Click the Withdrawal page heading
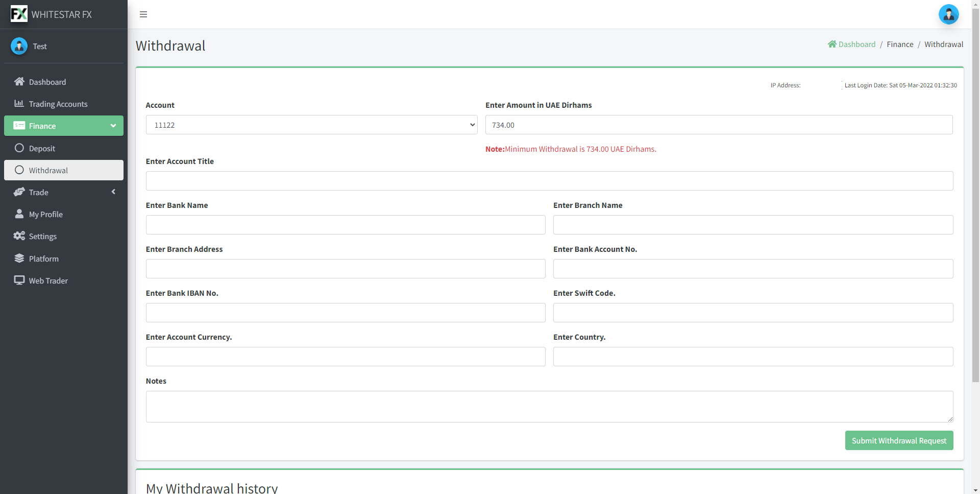 (x=170, y=45)
